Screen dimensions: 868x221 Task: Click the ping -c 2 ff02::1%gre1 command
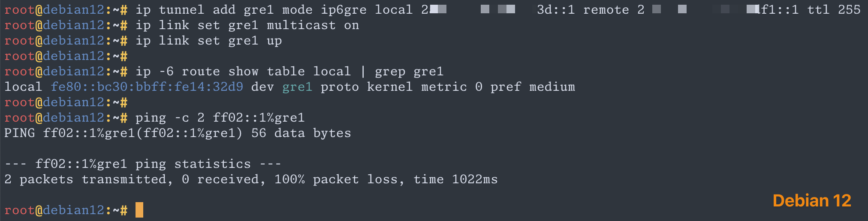220,118
